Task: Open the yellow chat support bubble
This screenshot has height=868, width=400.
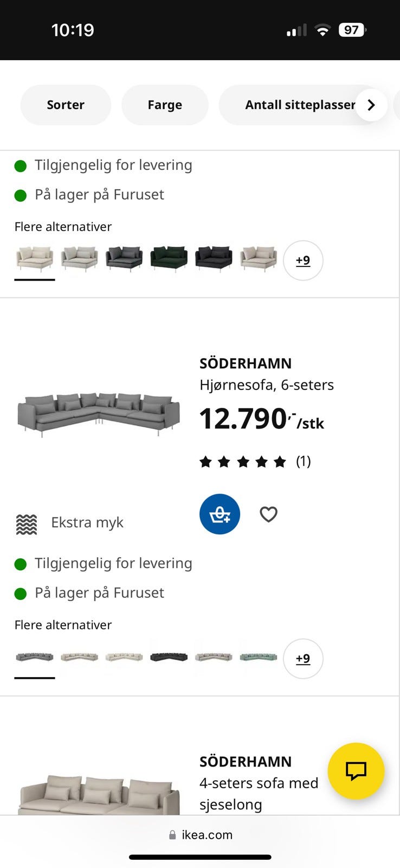Action: 356,770
